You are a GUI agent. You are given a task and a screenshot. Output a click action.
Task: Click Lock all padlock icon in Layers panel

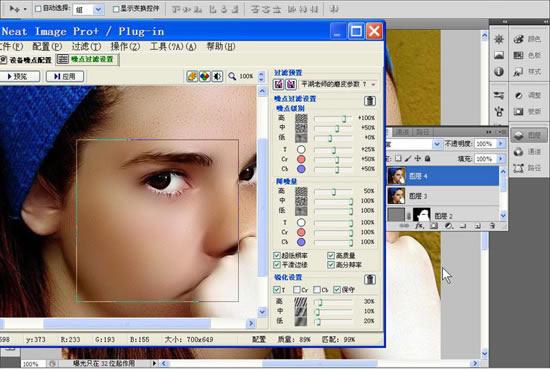[428, 159]
